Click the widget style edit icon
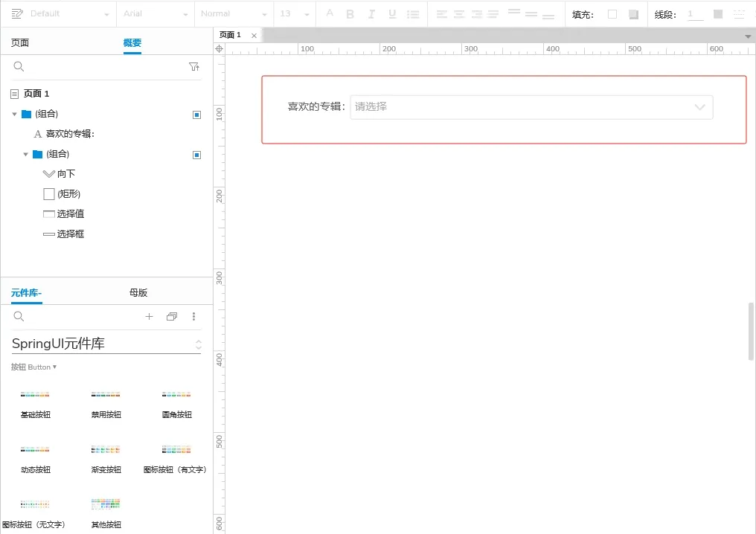This screenshot has height=534, width=756. tap(17, 13)
